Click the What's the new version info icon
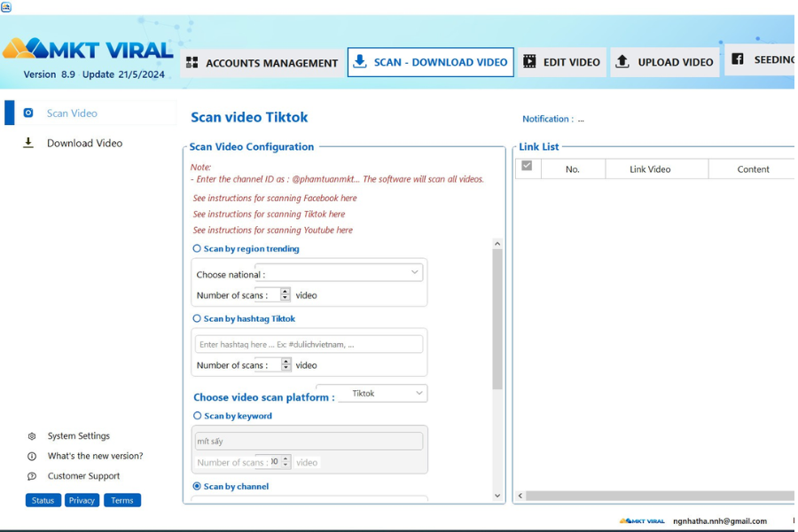This screenshot has height=532, width=798. point(32,456)
